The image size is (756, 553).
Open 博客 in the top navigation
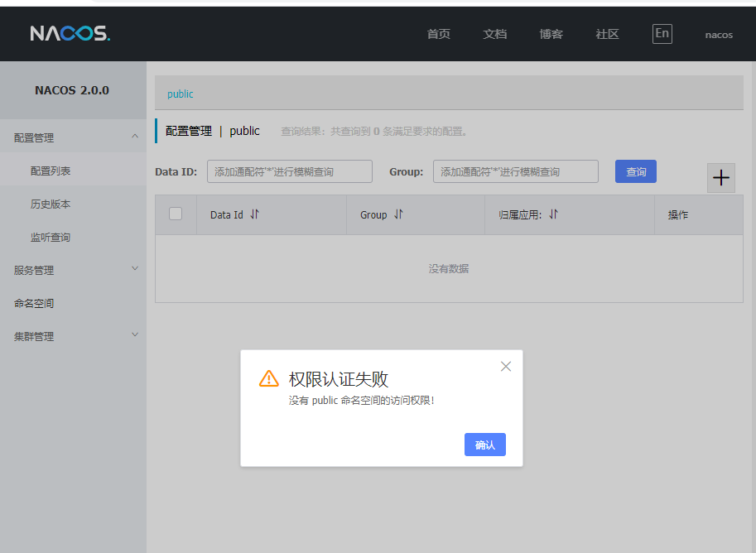click(x=551, y=34)
